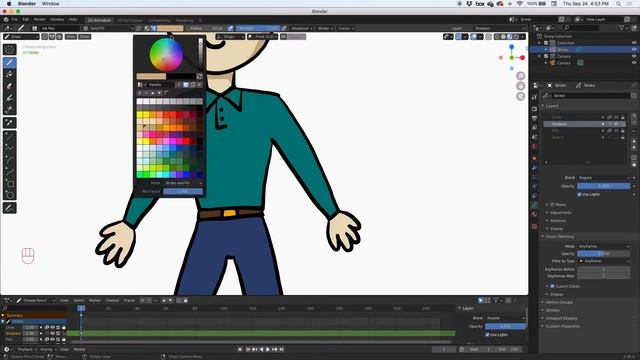
Task: Click the Blender logo in the top bar
Action: [x=6, y=19]
